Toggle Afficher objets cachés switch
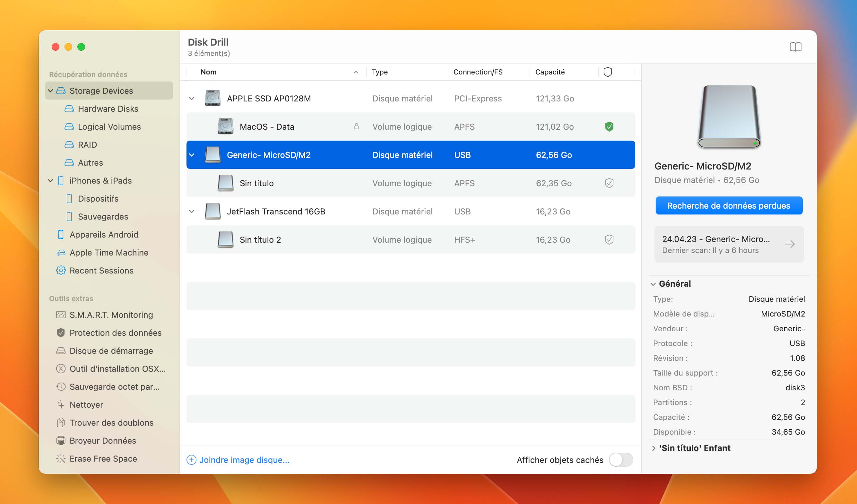The image size is (857, 504). point(621,459)
